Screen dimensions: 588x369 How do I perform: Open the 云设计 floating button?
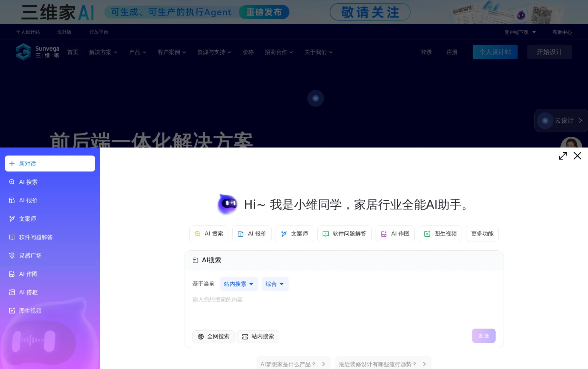click(x=561, y=120)
